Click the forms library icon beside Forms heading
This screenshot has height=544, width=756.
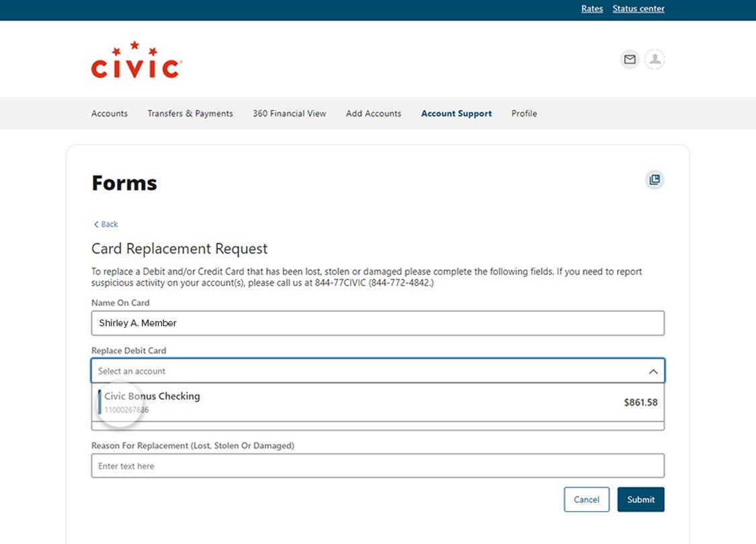pyautogui.click(x=655, y=180)
